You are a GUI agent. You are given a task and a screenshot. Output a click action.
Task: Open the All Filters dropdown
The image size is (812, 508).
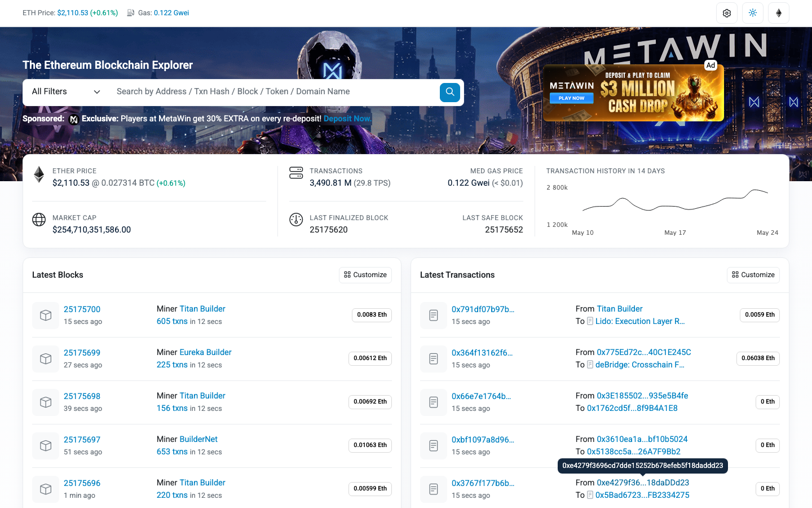pos(66,92)
